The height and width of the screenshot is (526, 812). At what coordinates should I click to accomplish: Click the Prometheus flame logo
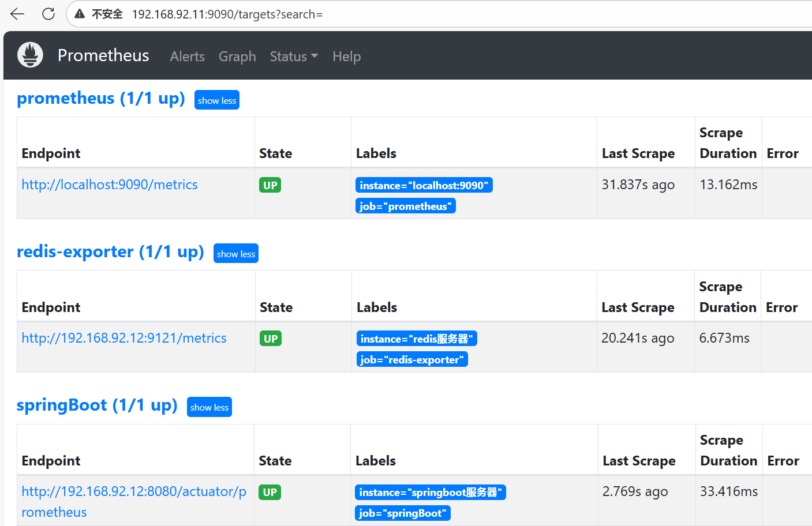click(x=31, y=55)
